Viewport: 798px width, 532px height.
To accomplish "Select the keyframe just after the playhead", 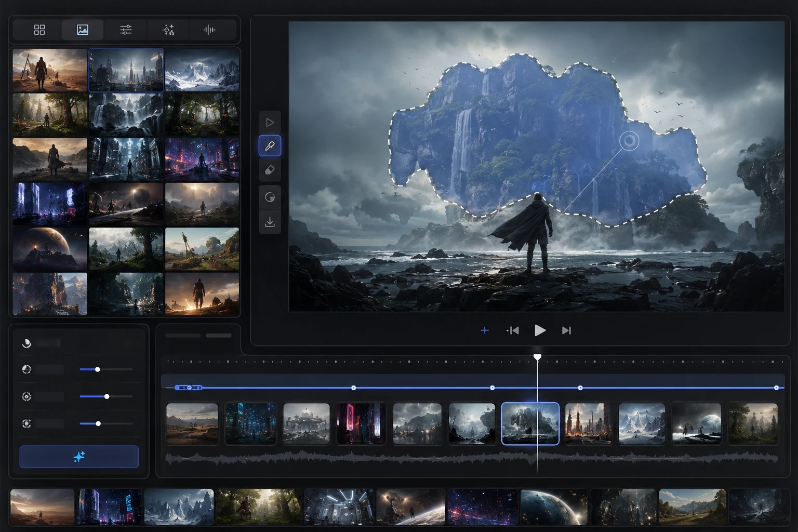I will coord(580,388).
